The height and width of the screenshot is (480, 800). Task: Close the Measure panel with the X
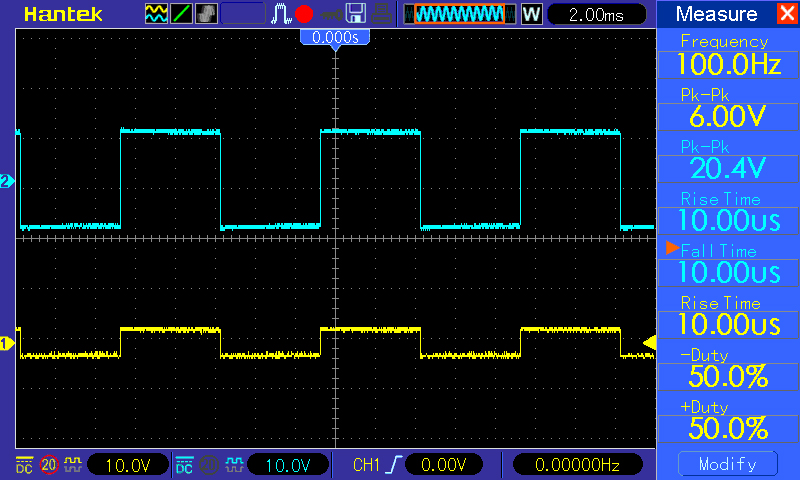coord(788,13)
